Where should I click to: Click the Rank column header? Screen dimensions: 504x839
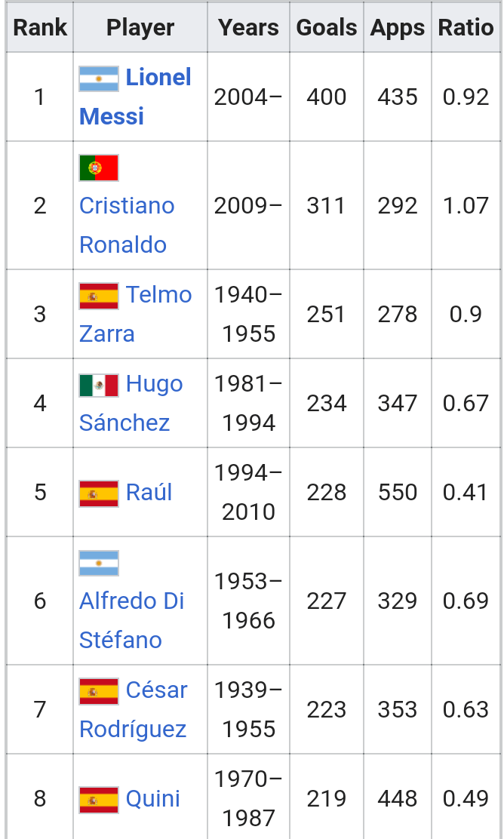point(40,27)
